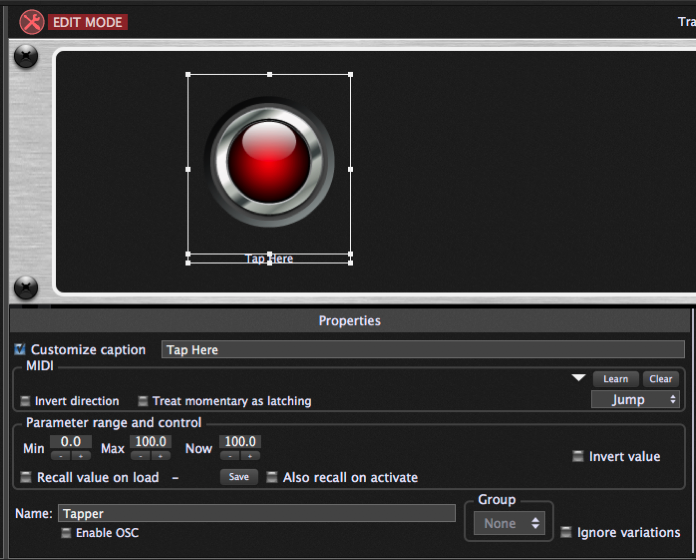Select the red Tapper button widget
This screenshot has width=696, height=560.
tap(269, 162)
